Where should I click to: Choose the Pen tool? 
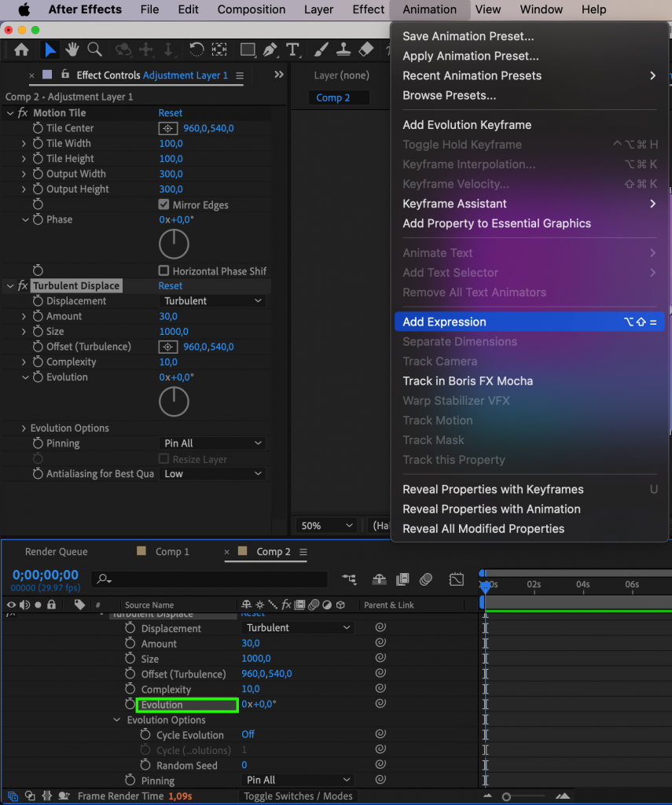(x=271, y=49)
